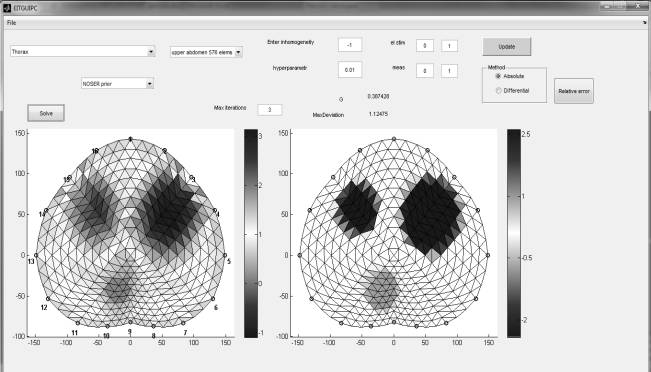
Task: Click the Relative error button
Action: 574,91
